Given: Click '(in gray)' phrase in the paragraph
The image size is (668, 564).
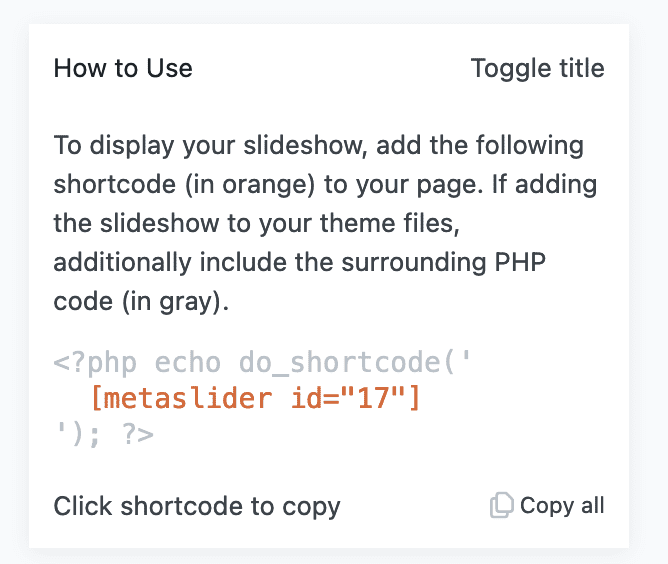Looking at the screenshot, I should click(x=176, y=302).
